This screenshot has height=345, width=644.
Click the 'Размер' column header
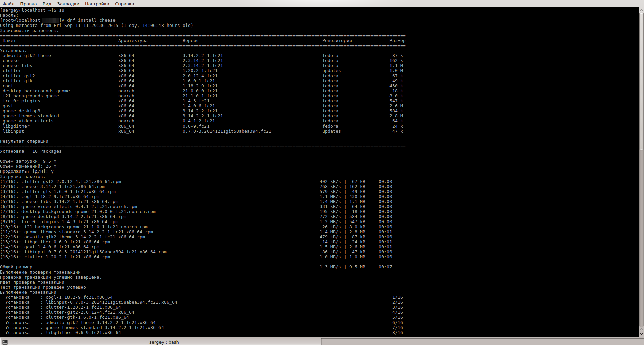tap(398, 41)
